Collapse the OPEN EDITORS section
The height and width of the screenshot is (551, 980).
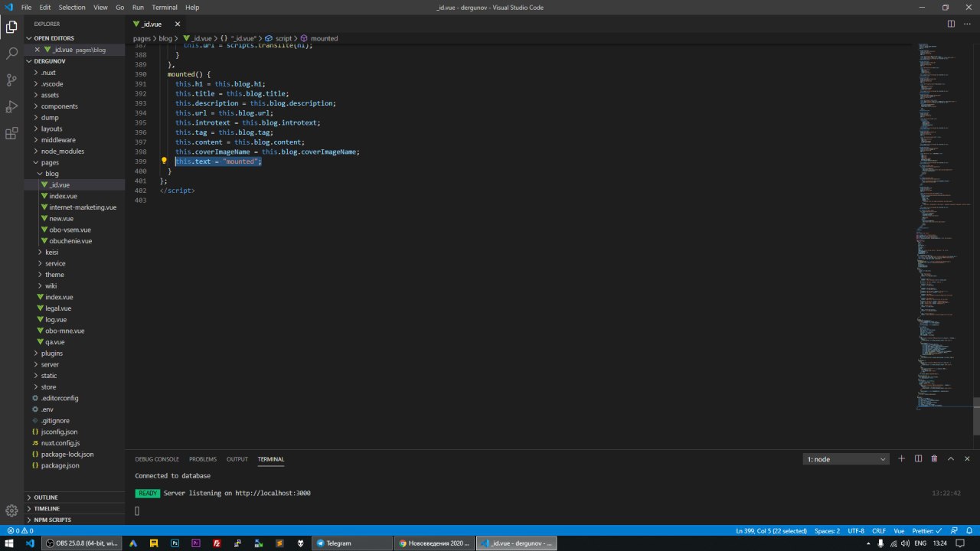click(74, 38)
